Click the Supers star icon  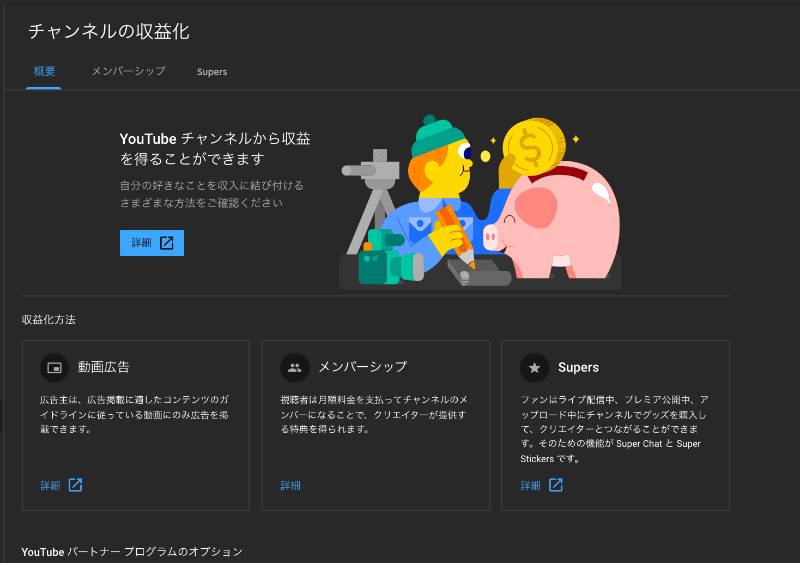point(534,368)
